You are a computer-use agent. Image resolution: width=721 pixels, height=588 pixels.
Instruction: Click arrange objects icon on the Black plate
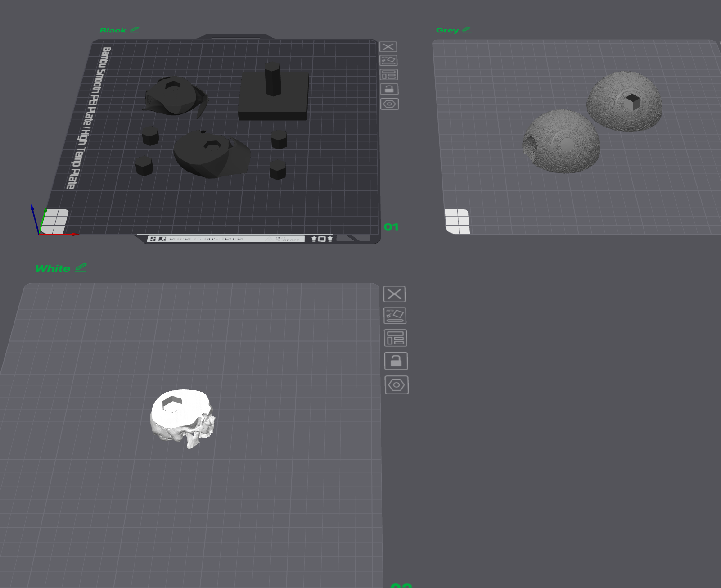point(389,75)
